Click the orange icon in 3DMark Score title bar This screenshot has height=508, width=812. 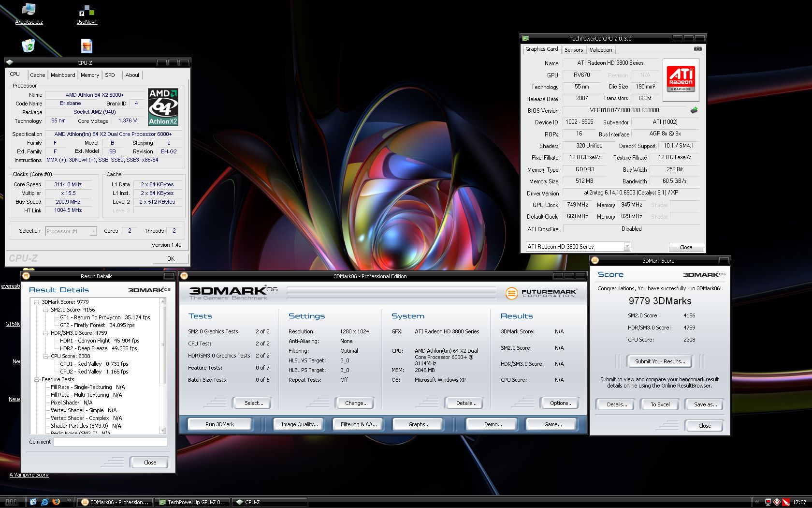coord(595,260)
